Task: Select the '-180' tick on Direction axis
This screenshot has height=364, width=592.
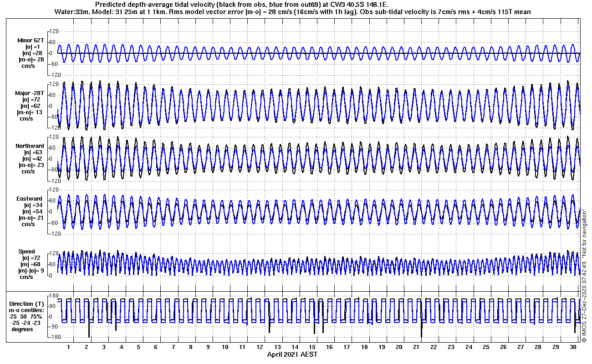Action: 54,337
